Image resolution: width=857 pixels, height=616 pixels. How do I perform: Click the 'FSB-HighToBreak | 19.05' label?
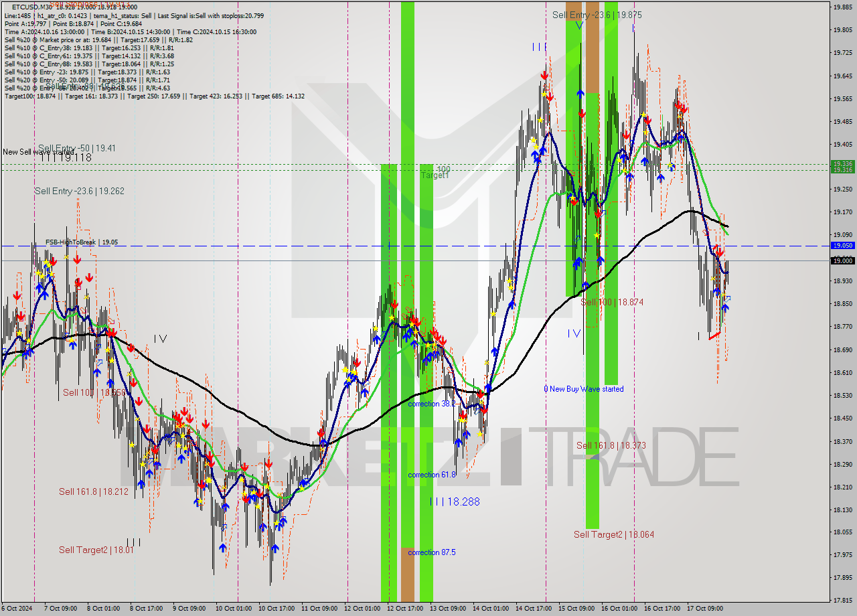(x=82, y=242)
